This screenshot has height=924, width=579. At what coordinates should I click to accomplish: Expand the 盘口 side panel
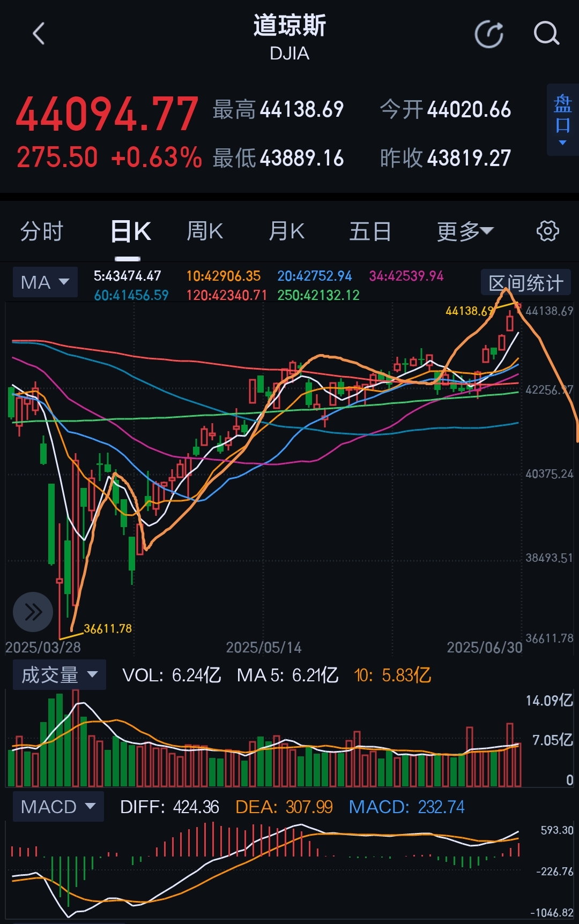[562, 119]
